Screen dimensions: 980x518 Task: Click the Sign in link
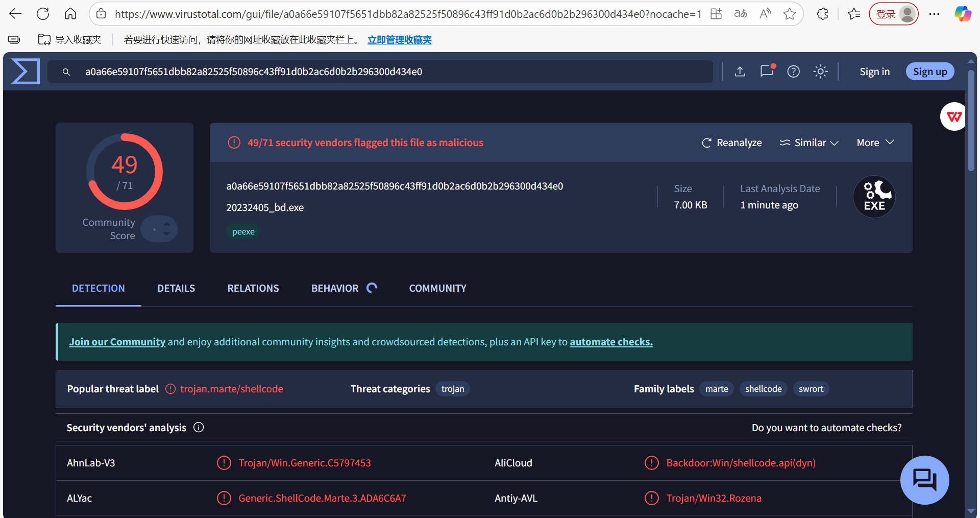point(874,72)
